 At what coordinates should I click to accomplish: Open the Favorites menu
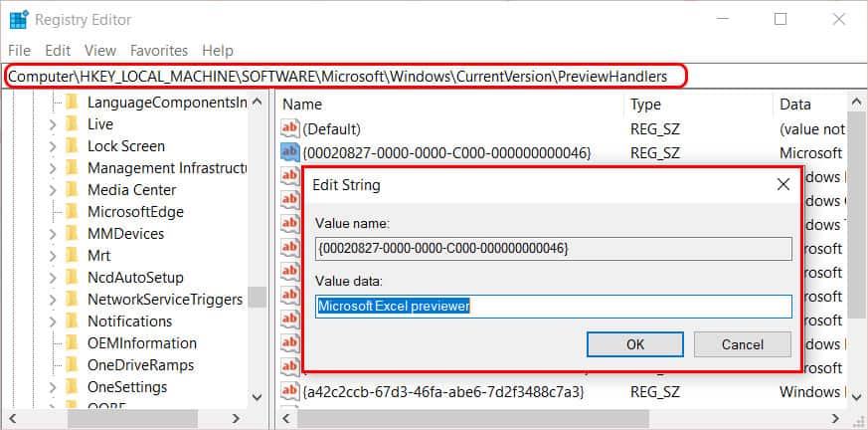tap(159, 51)
